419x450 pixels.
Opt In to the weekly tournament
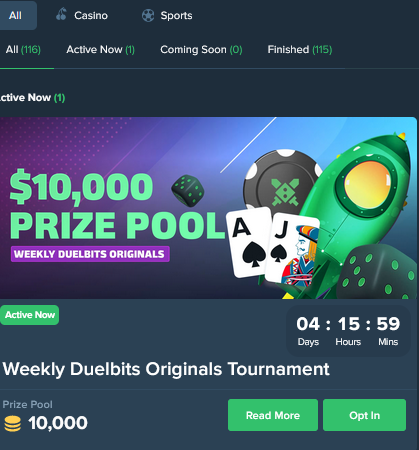[364, 415]
